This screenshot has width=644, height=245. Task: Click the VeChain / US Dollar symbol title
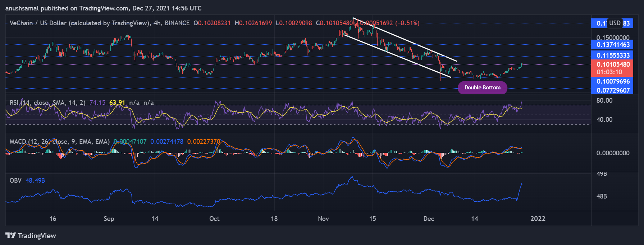coord(79,23)
